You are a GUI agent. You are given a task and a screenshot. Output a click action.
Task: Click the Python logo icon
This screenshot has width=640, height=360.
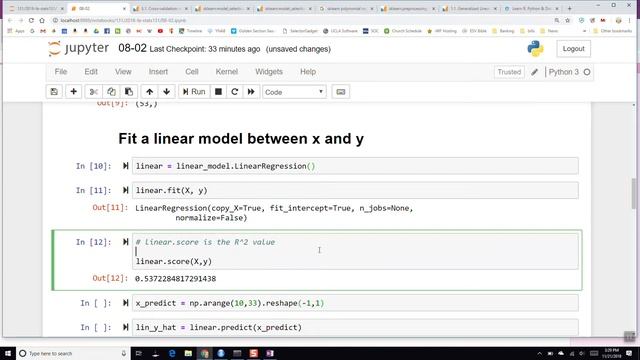535,49
